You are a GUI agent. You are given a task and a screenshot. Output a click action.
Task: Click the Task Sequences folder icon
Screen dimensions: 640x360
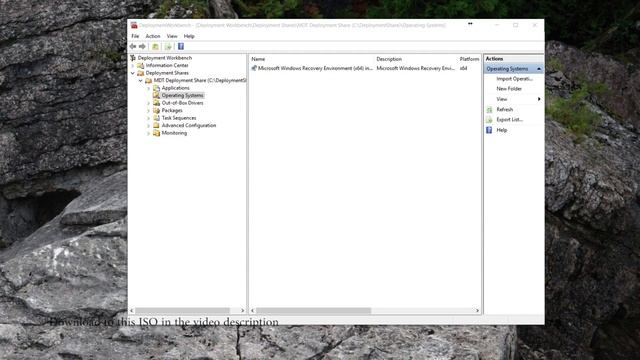pyautogui.click(x=156, y=118)
